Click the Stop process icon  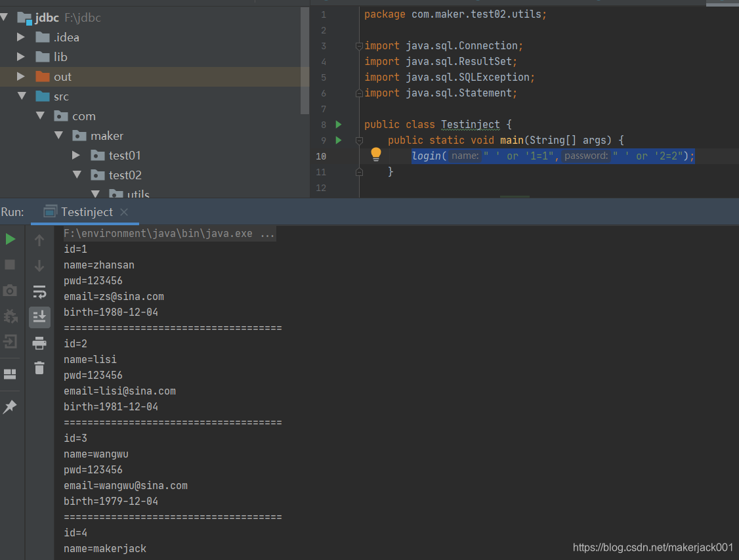pyautogui.click(x=10, y=265)
